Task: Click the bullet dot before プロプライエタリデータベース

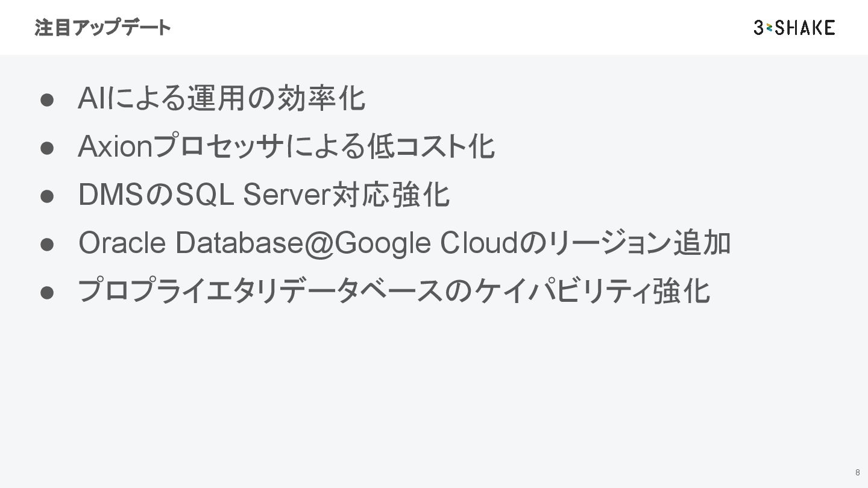Action: point(48,292)
